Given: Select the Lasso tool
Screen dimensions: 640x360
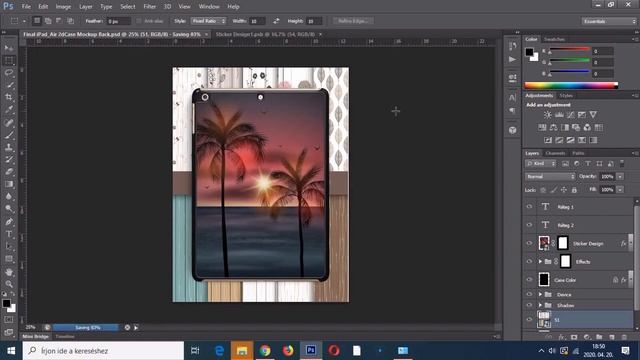Looking at the screenshot, I should click(9, 73).
